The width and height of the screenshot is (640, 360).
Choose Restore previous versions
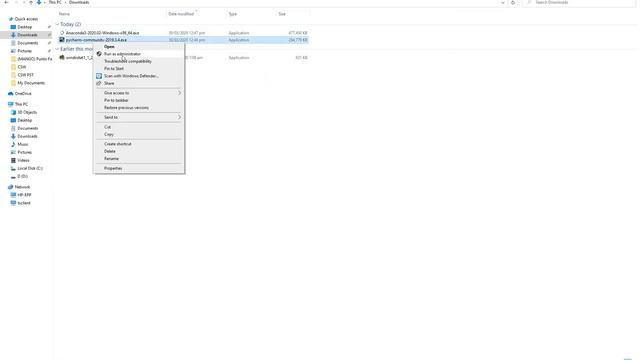[x=126, y=108]
